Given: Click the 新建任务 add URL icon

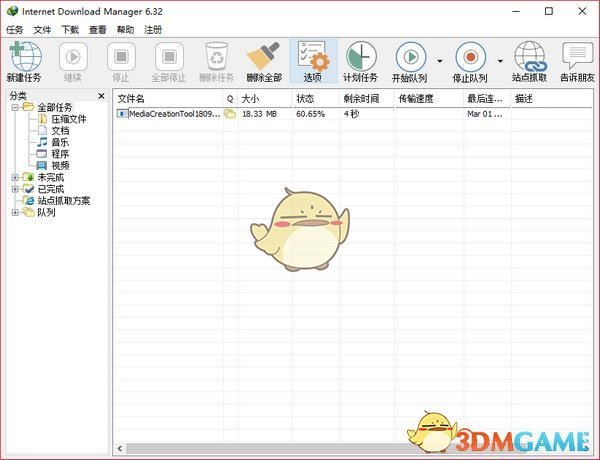Looking at the screenshot, I should point(25,57).
